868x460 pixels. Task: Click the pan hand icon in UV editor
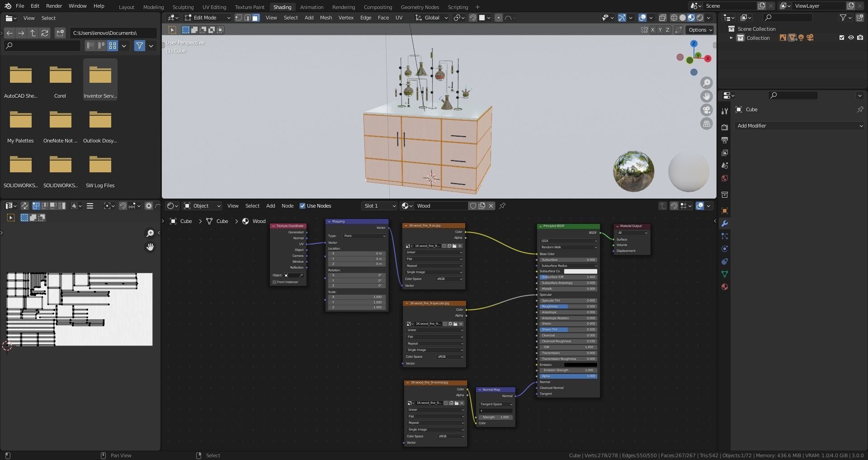tap(150, 247)
